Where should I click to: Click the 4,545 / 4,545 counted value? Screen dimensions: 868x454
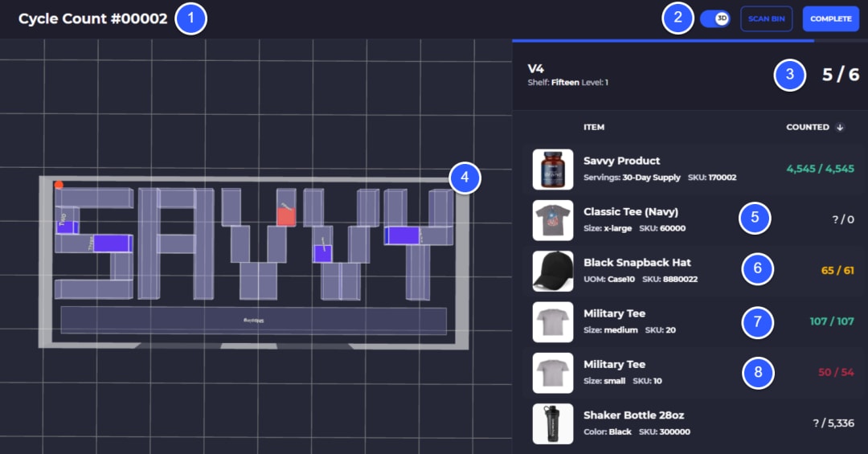pyautogui.click(x=820, y=169)
